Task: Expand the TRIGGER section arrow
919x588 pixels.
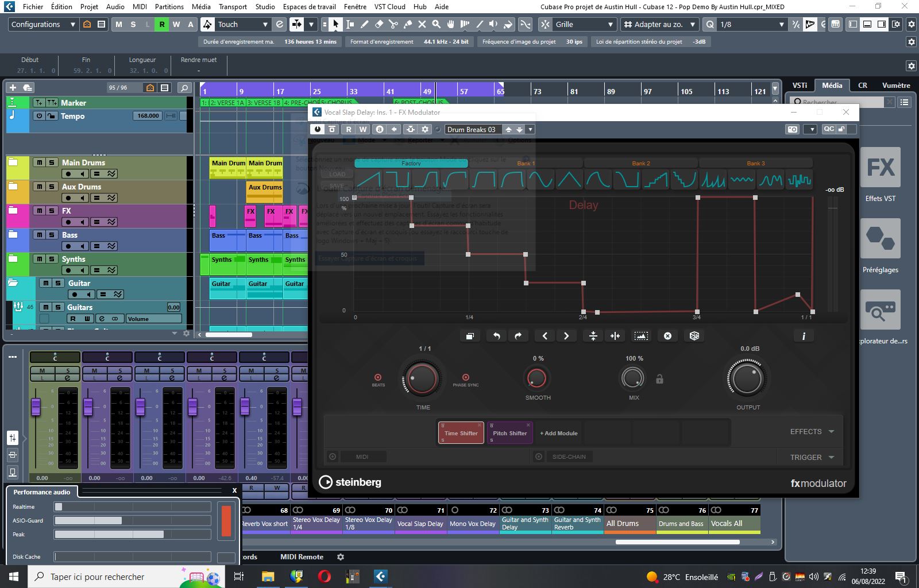Action: point(831,458)
